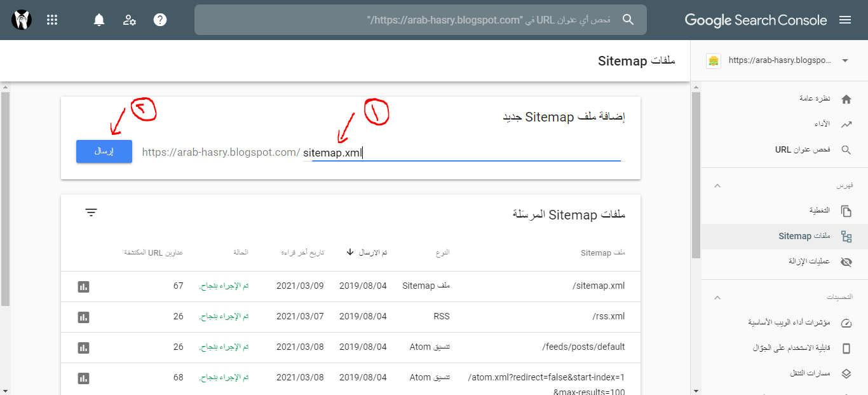Image resolution: width=868 pixels, height=395 pixels.
Task: Click last read date 2021/03/07
Action: [300, 317]
